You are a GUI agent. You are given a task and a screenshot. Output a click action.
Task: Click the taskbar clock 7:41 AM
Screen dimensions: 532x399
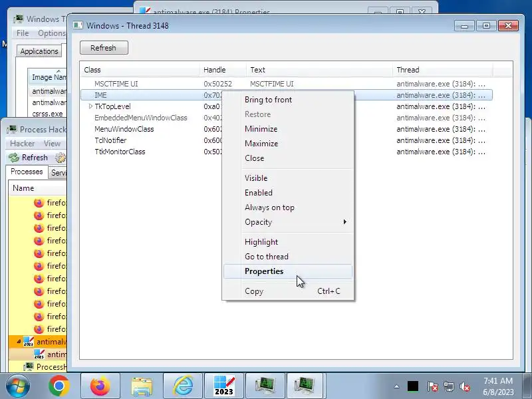497,386
